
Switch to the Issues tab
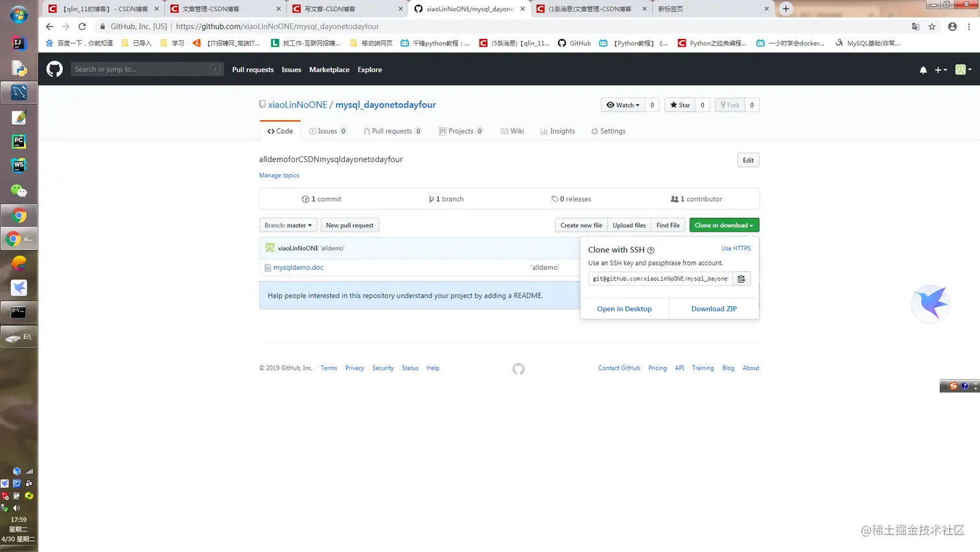[x=328, y=131]
